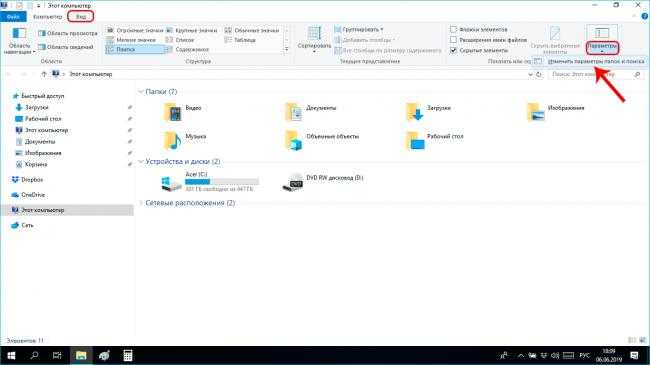The image size is (650, 365).
Task: Toggle Область сведений details pane
Action: [x=66, y=47]
